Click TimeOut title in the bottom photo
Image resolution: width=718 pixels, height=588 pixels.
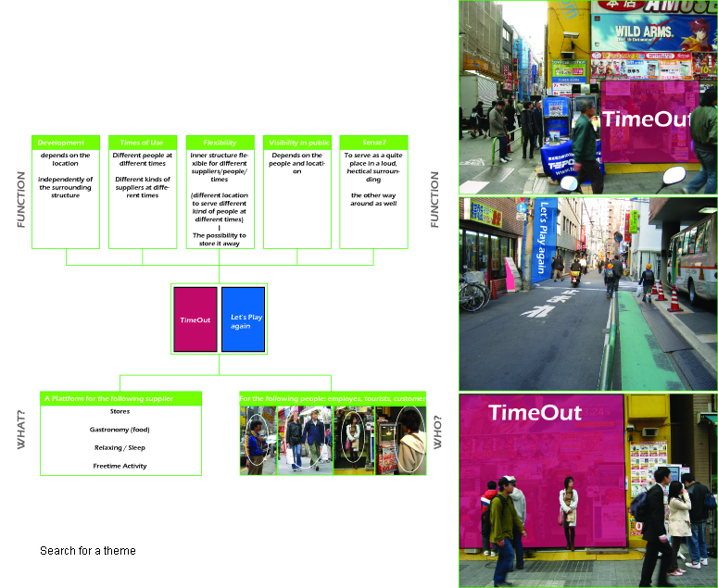coord(535,413)
